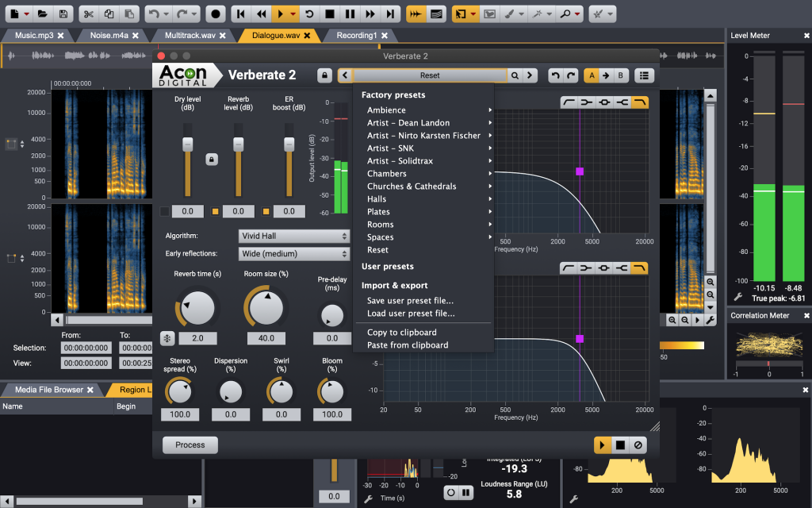Click the freeze snowflake button

[x=167, y=338]
